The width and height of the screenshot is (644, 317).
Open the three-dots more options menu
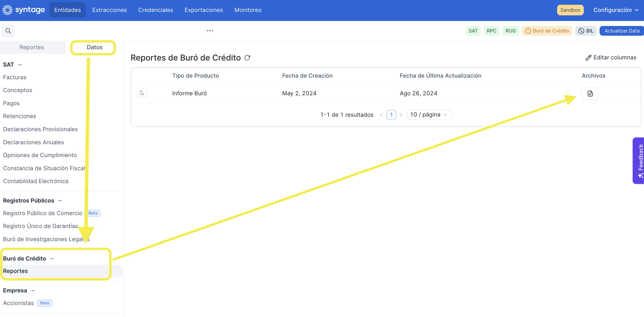pos(210,31)
